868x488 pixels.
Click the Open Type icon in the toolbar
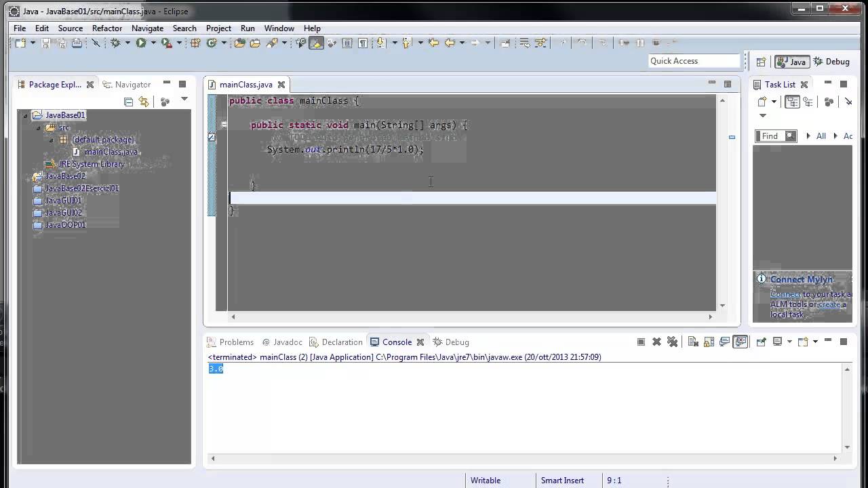click(239, 43)
